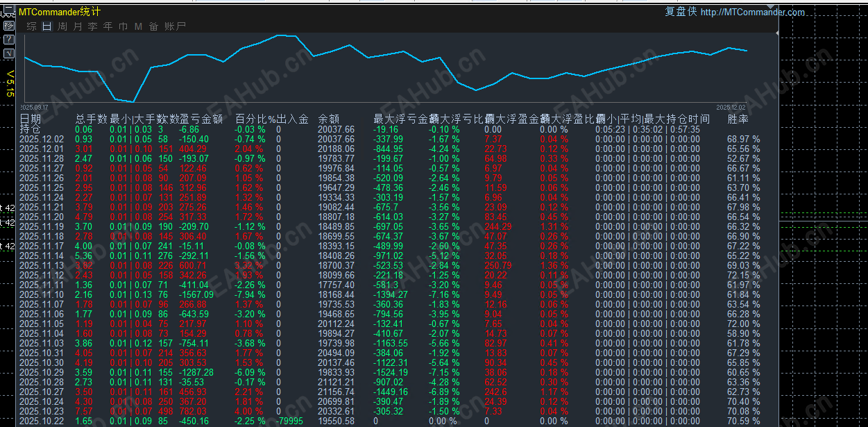Click balance value 17757.40
The height and width of the screenshot is (427, 868).
(x=336, y=285)
